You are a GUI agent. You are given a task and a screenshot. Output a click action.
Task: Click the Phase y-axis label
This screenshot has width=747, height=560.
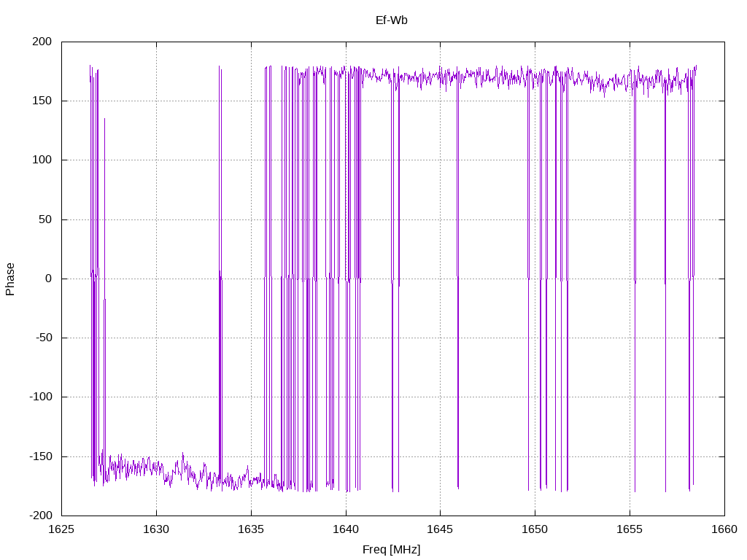coord(10,279)
